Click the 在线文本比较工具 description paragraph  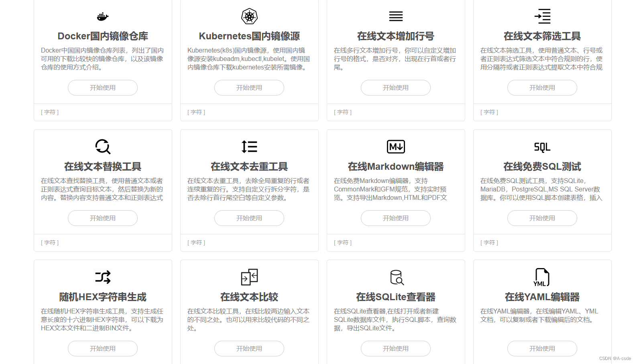[x=249, y=320]
